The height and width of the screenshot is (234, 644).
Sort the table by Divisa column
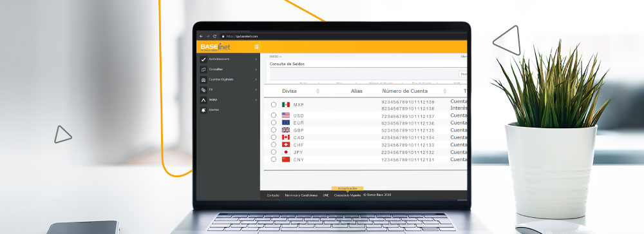coord(317,92)
